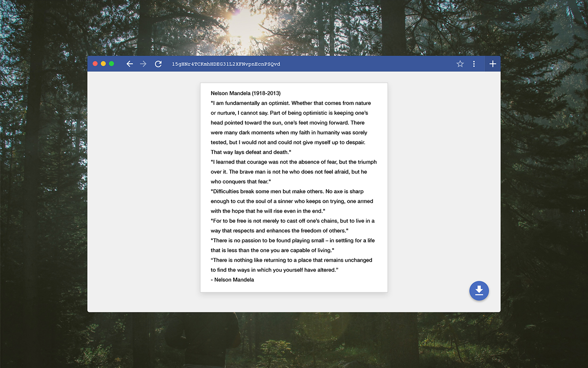The height and width of the screenshot is (368, 588).
Task: Click the heading "Nelson Mandela (1918-2013)"
Action: (x=246, y=93)
